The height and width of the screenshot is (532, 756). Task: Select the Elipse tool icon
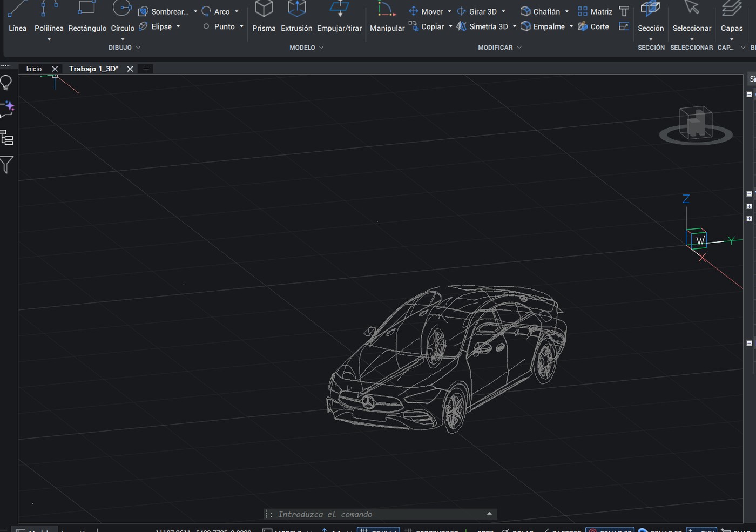(143, 26)
